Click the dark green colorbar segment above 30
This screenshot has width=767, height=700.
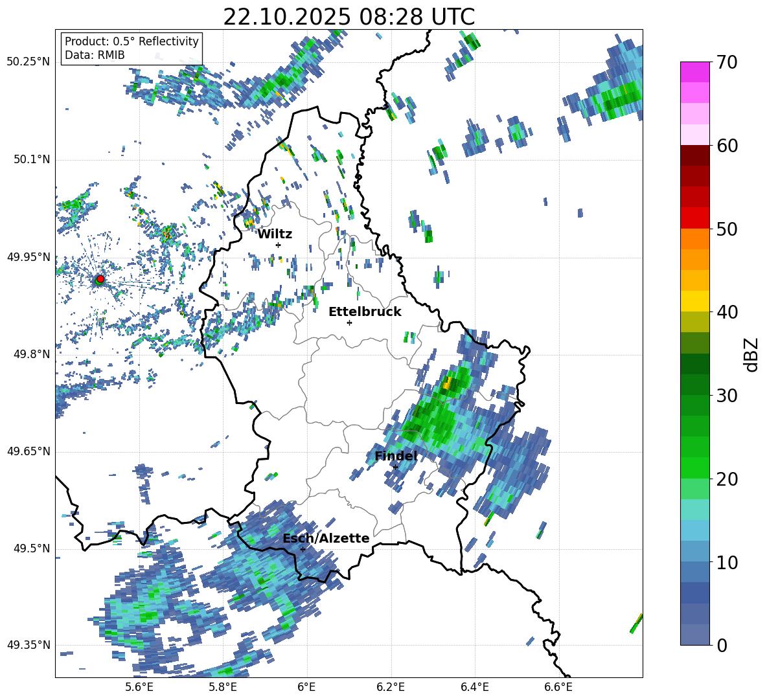[x=694, y=384]
